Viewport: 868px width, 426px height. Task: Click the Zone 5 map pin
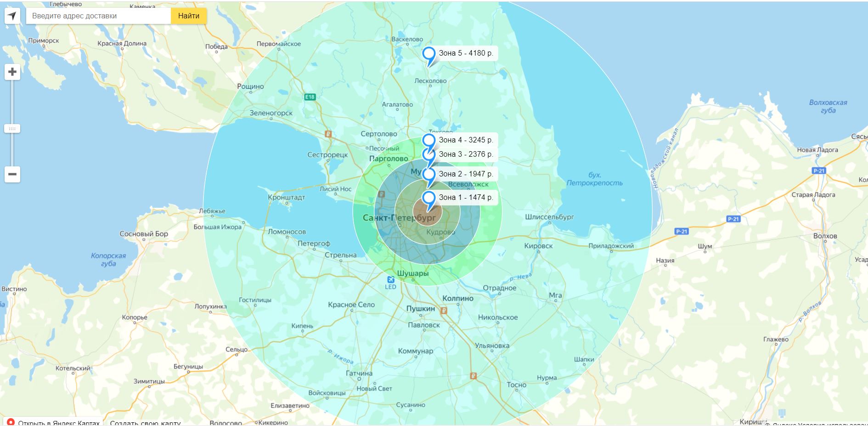[429, 54]
